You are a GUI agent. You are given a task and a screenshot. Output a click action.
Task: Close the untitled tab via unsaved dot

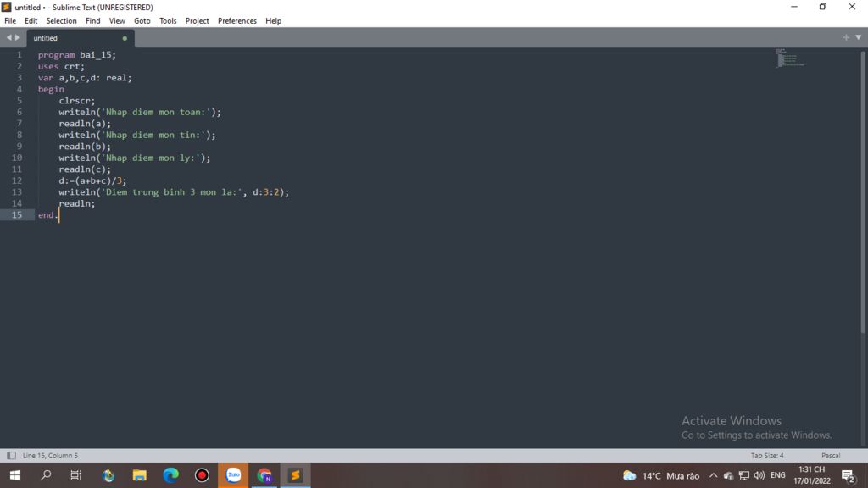pos(125,38)
